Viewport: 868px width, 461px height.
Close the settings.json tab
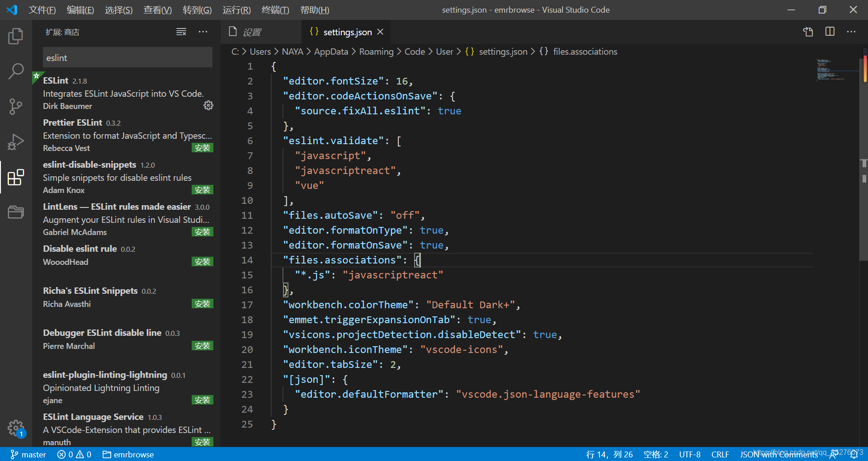[x=380, y=32]
